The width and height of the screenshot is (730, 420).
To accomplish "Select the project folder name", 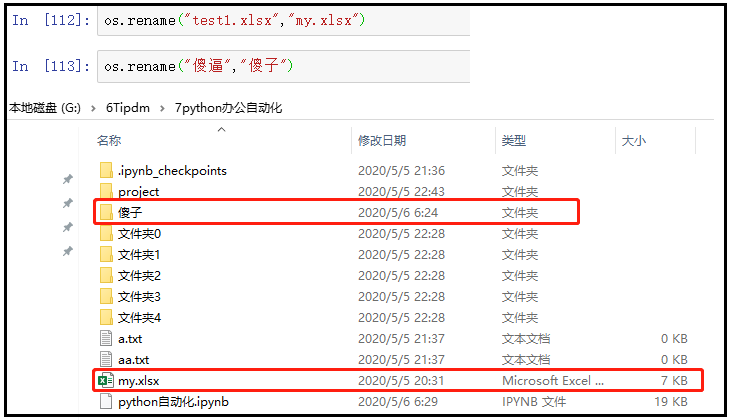I will point(138,192).
